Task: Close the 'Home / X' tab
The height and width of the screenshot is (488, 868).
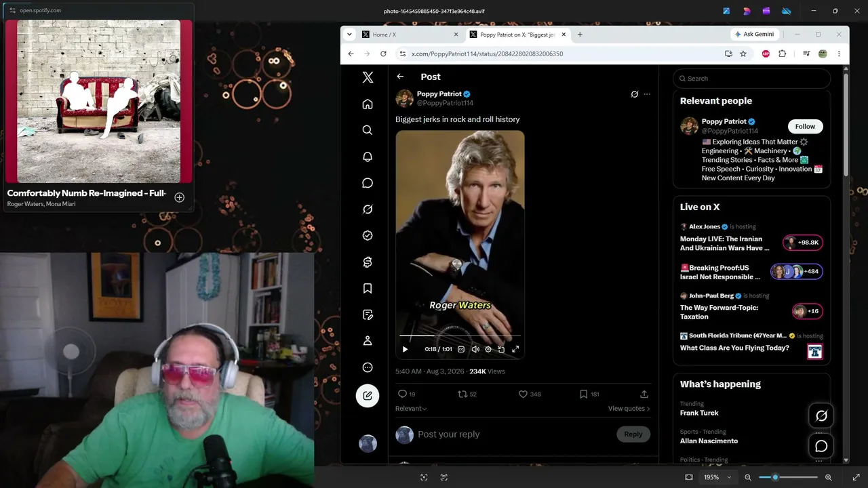Action: (456, 35)
